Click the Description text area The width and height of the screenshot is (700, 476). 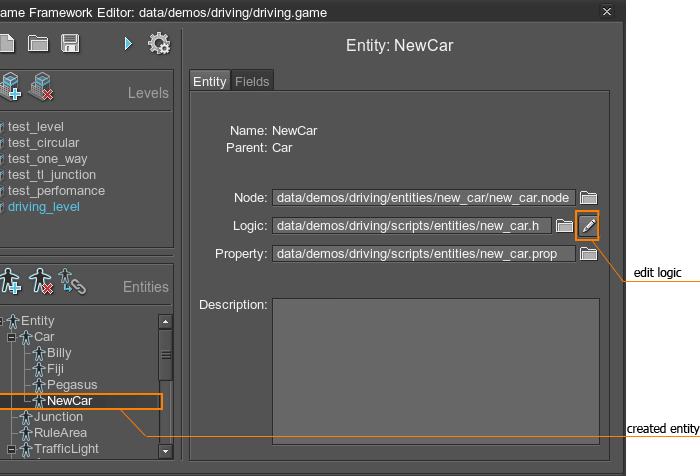click(x=435, y=370)
